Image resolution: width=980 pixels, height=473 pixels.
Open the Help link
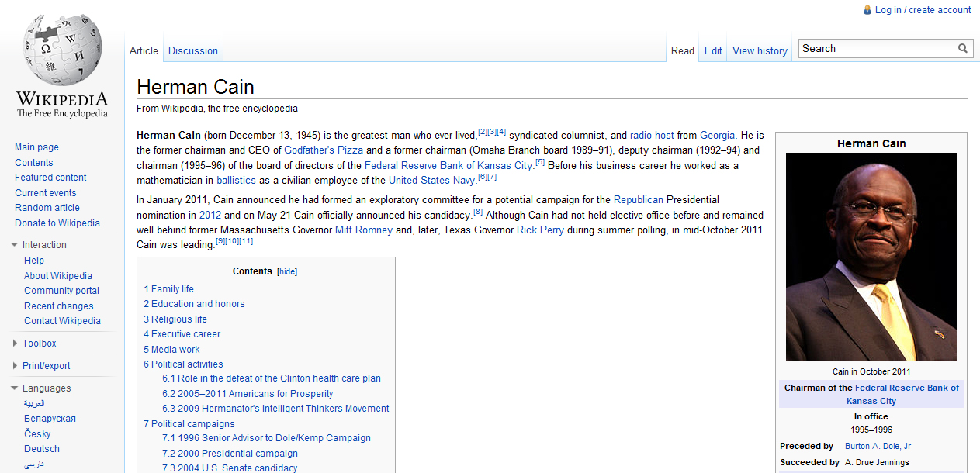tap(34, 261)
